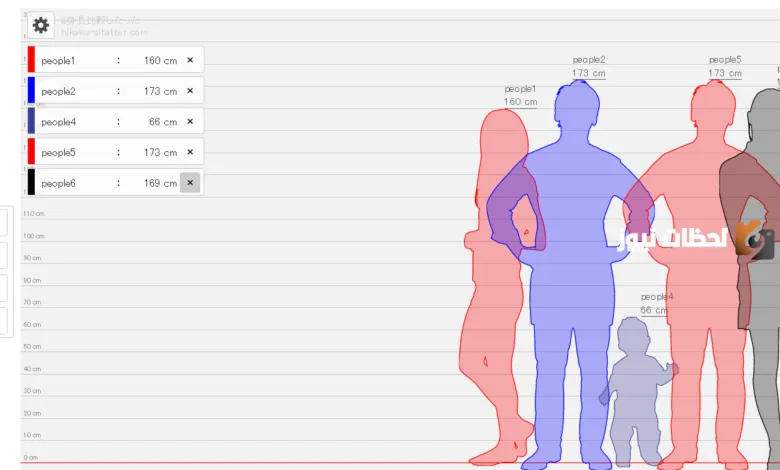Click the red woman silhouette people1
This screenshot has height=470, width=780.
click(x=495, y=300)
